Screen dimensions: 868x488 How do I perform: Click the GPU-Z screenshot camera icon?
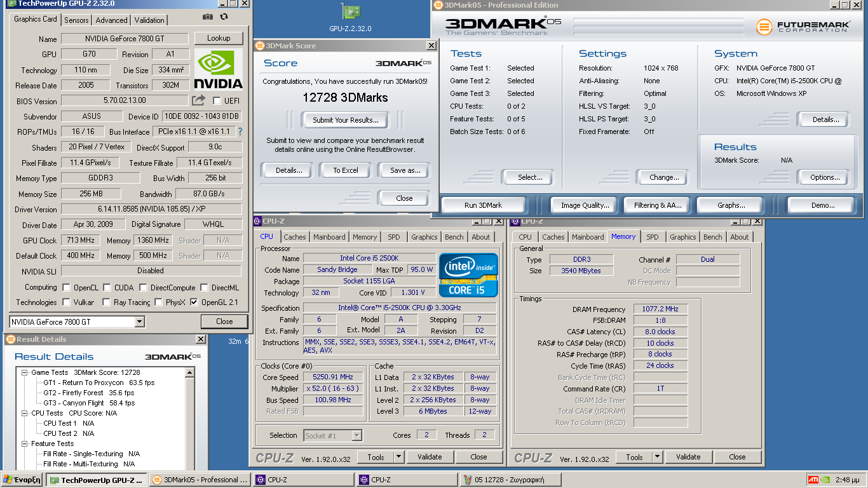pyautogui.click(x=208, y=17)
